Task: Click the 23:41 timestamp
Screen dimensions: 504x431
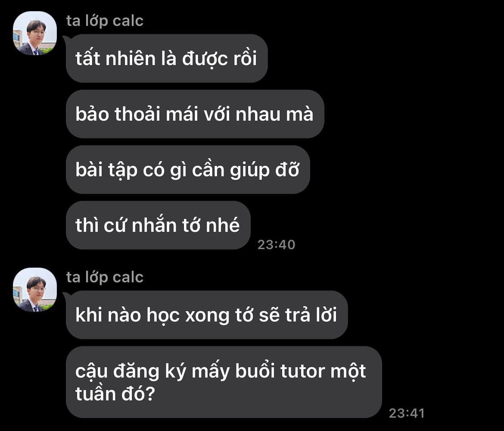Action: (407, 413)
